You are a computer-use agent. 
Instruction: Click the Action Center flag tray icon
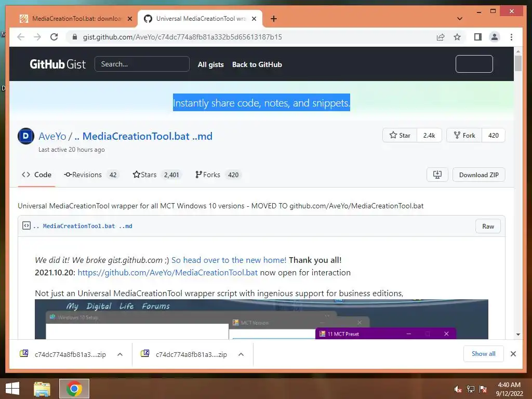click(x=483, y=389)
